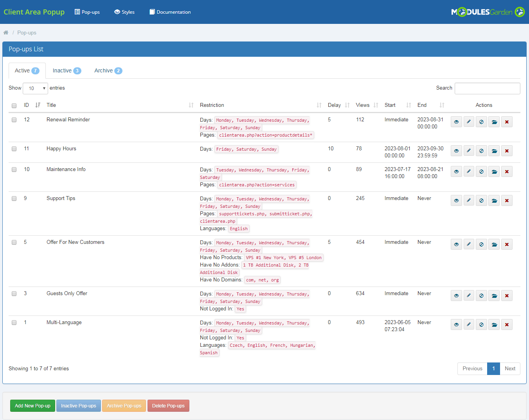Image resolution: width=529 pixels, height=420 pixels.
Task: Edit the Guests Only Offer pop-up
Action: [x=469, y=295]
